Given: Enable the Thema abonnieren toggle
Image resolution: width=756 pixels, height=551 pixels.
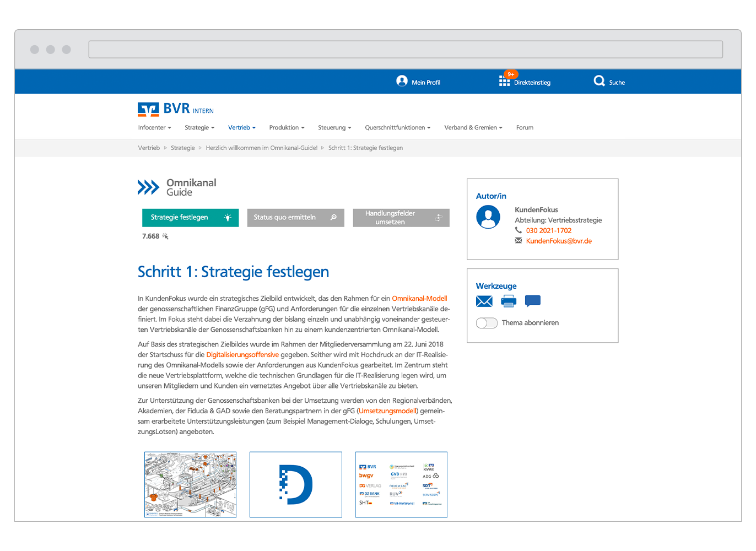Looking at the screenshot, I should pos(487,323).
